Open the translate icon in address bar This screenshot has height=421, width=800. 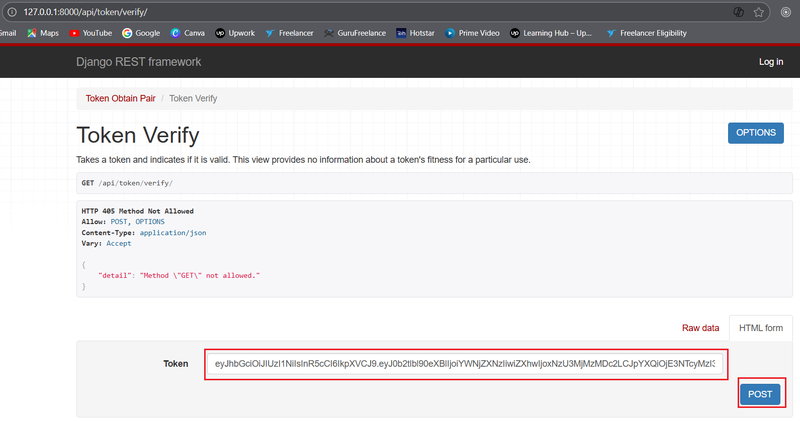point(738,12)
